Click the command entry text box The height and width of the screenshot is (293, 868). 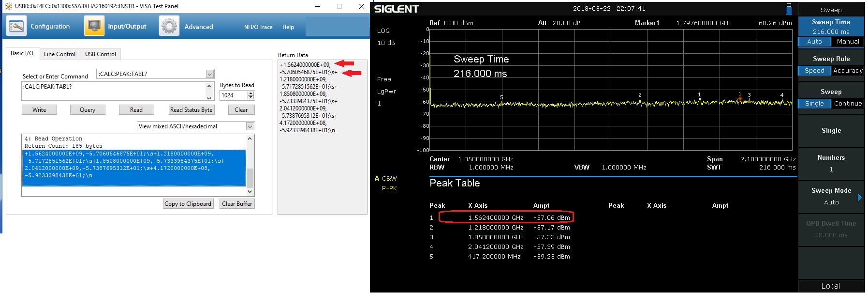114,91
